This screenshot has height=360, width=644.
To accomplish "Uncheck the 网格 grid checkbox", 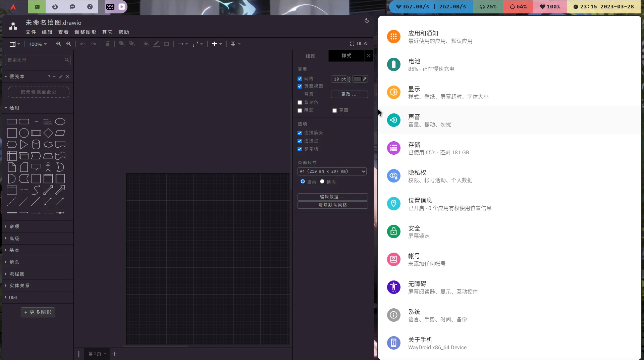I will 300,78.
